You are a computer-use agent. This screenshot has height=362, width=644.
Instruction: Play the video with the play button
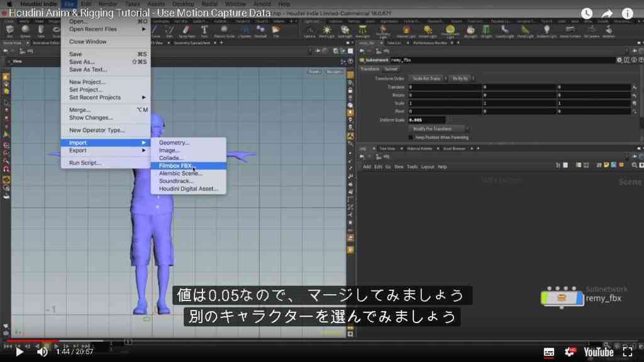click(x=19, y=352)
